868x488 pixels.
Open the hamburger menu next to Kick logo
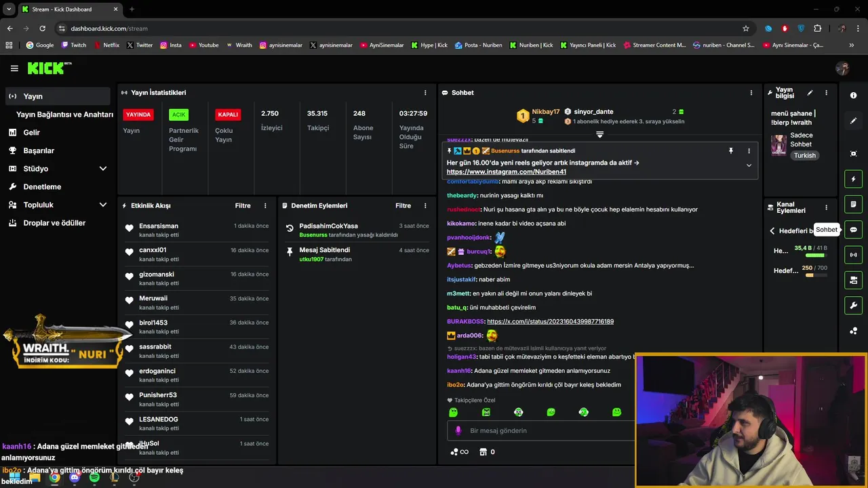pos(14,68)
